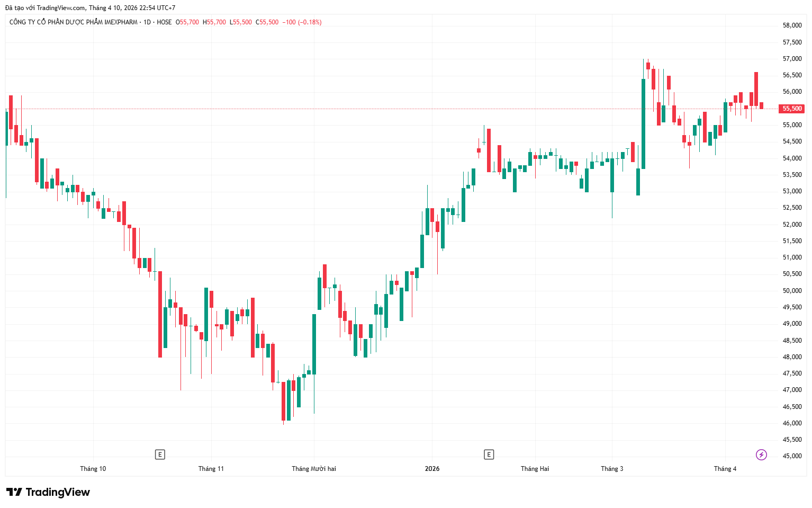Click the bold 2026 year label
Screen dimensions: 812x508
point(432,469)
